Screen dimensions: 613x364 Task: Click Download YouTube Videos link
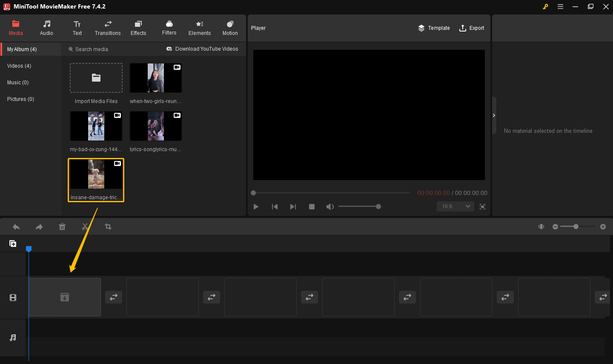click(x=202, y=49)
